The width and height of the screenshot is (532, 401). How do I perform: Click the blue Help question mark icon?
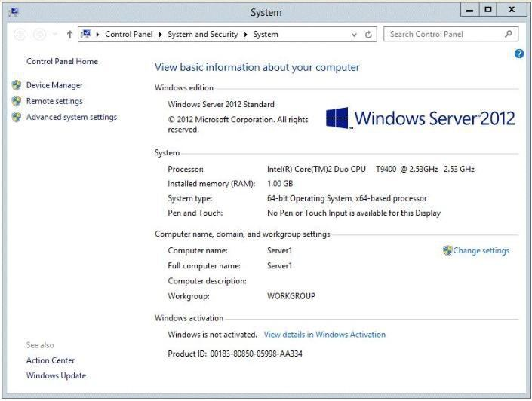tap(519, 54)
